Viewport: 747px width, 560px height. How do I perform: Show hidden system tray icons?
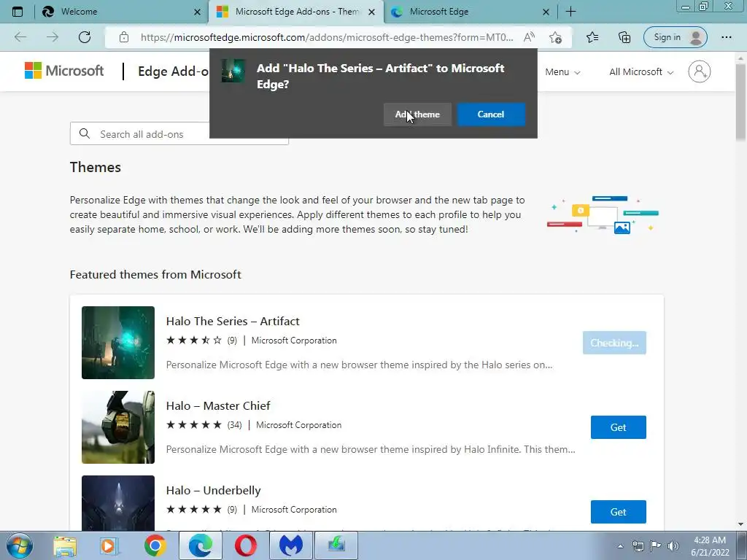click(620, 546)
